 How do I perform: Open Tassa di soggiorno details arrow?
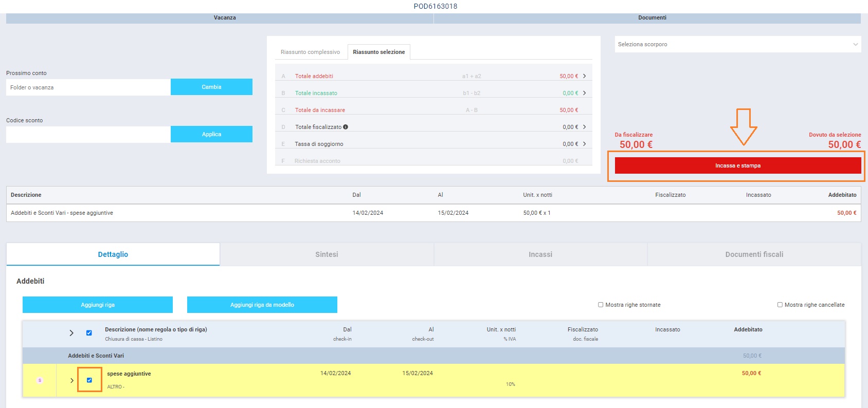coord(584,144)
